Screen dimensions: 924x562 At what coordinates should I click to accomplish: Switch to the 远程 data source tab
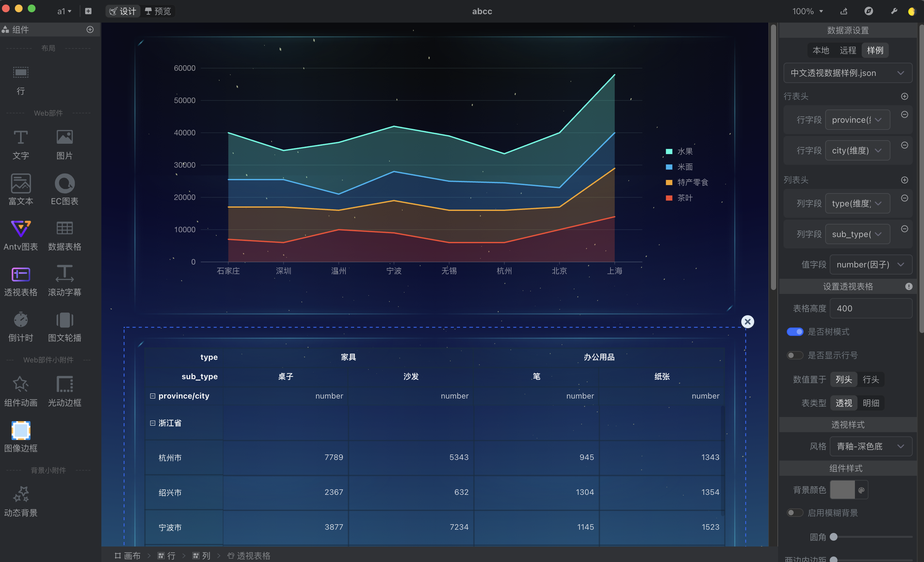click(x=847, y=50)
